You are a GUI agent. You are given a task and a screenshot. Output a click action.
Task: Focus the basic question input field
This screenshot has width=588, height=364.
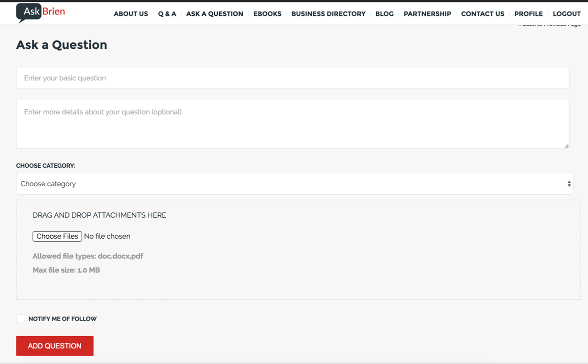click(x=292, y=78)
